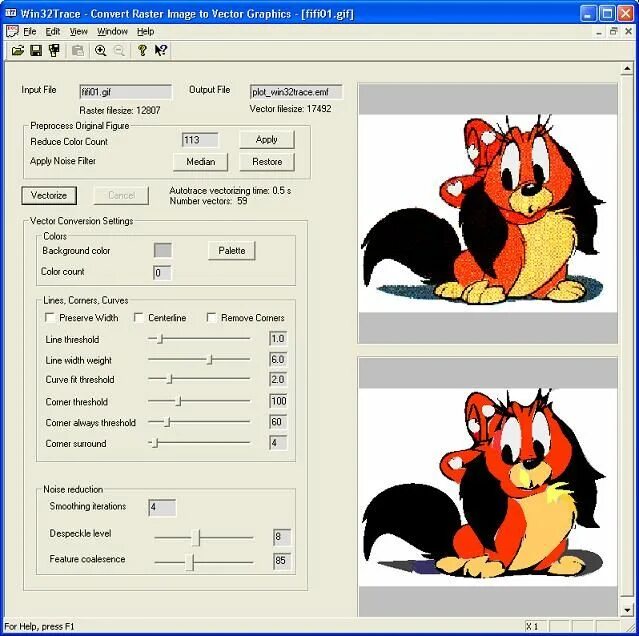Pick the Background color swatch

coord(163,250)
